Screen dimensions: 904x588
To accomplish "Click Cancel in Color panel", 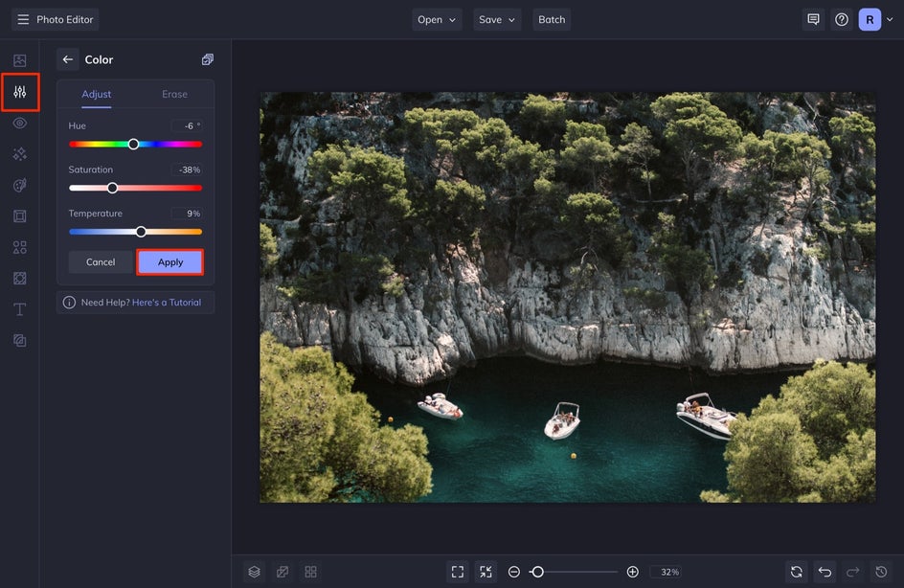I will point(101,262).
